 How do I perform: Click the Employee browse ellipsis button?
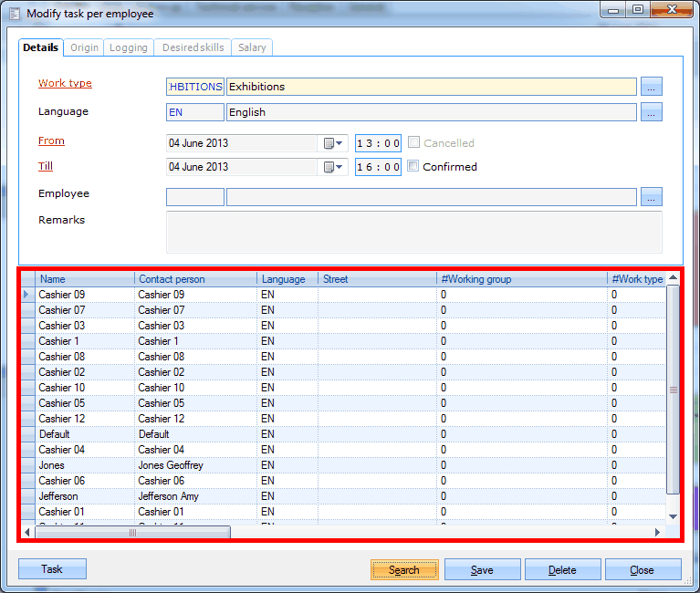pyautogui.click(x=651, y=197)
